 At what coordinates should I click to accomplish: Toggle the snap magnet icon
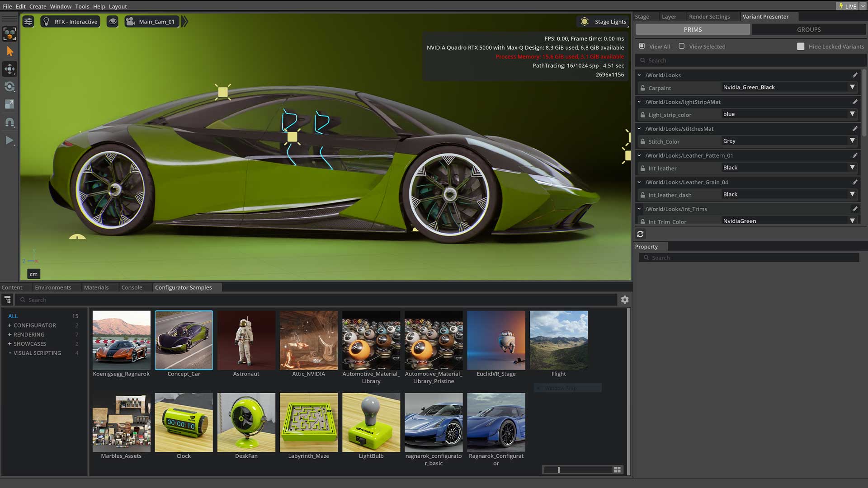coord(9,122)
